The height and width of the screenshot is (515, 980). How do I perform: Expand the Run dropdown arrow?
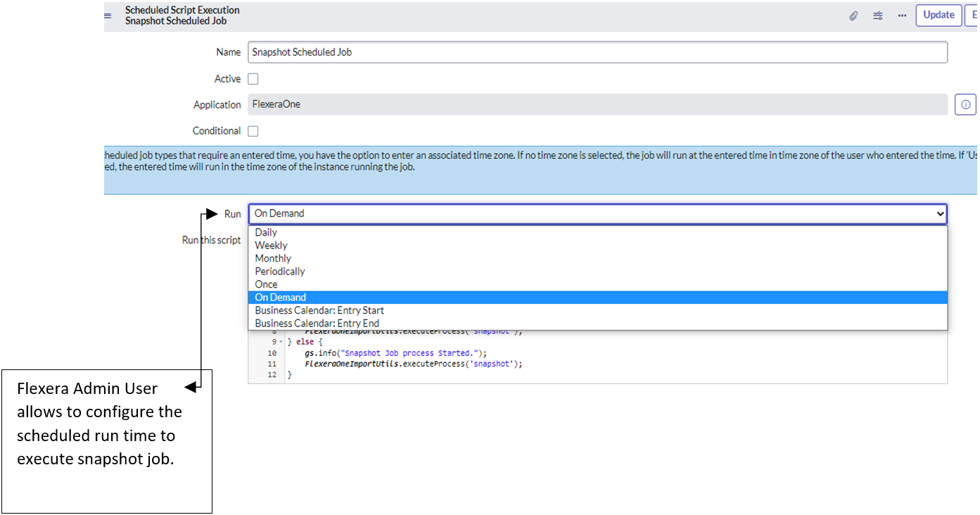(x=939, y=214)
